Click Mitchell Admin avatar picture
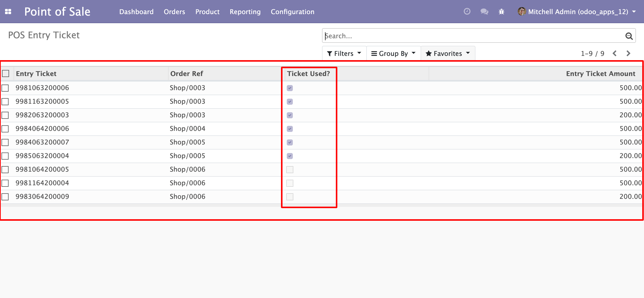The height and width of the screenshot is (298, 644). tap(522, 12)
